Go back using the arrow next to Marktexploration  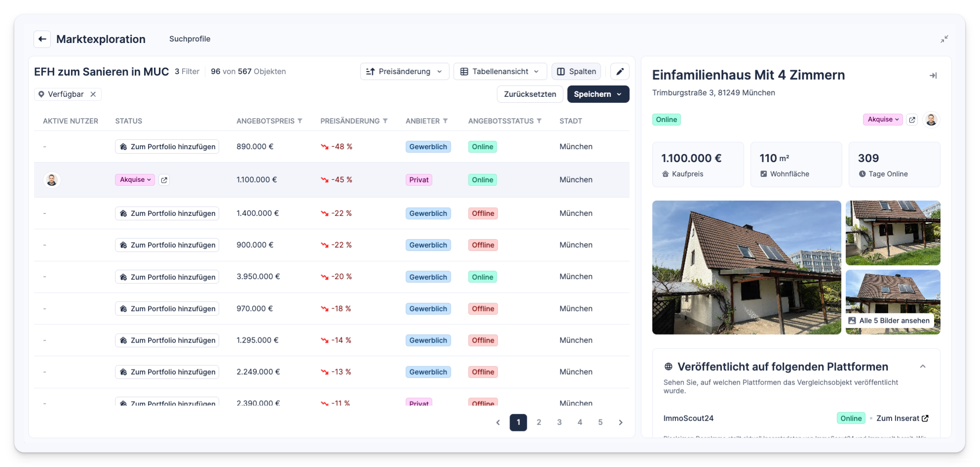(x=42, y=39)
